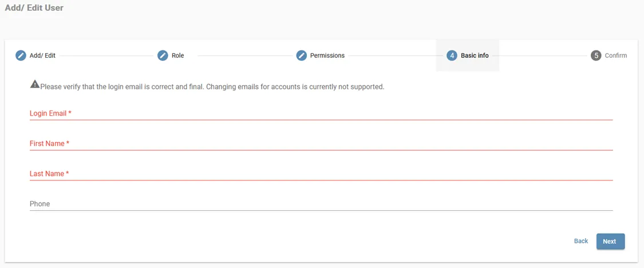Switch to the Permissions step label
Screen dimensions: 644x268
tap(327, 56)
